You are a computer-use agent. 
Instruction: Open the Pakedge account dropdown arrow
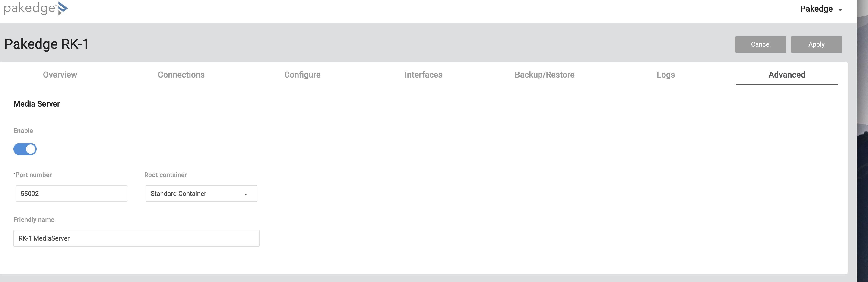coord(840,10)
